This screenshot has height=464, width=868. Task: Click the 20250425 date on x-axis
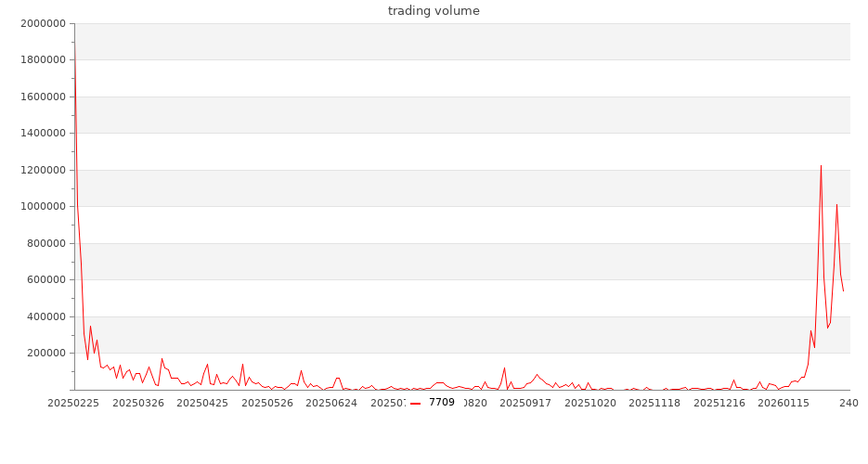[x=202, y=404]
